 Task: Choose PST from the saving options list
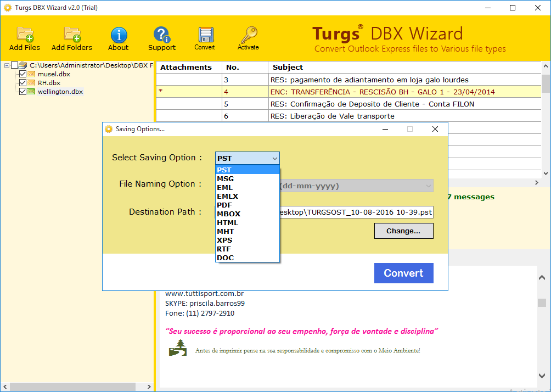(248, 170)
